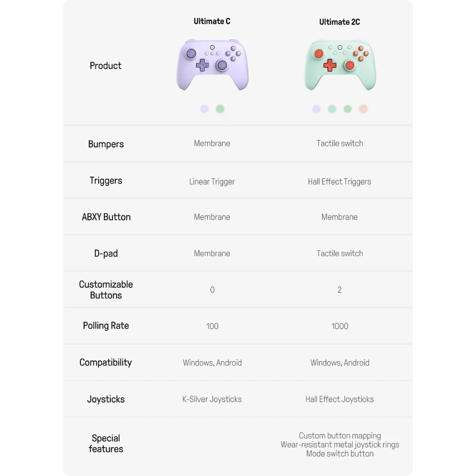
Task: Click the Bumpers row label
Action: click(x=106, y=144)
